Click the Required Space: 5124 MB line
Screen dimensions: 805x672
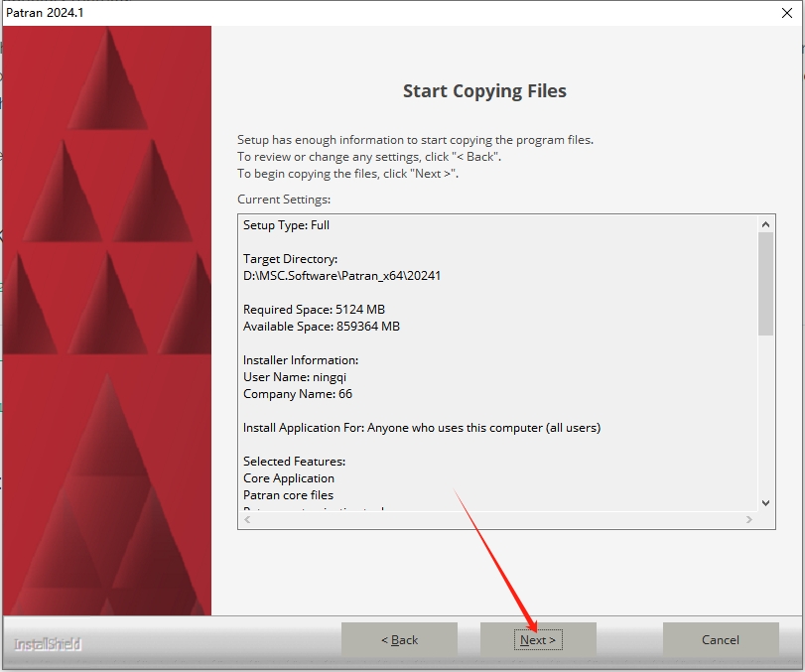click(x=314, y=310)
